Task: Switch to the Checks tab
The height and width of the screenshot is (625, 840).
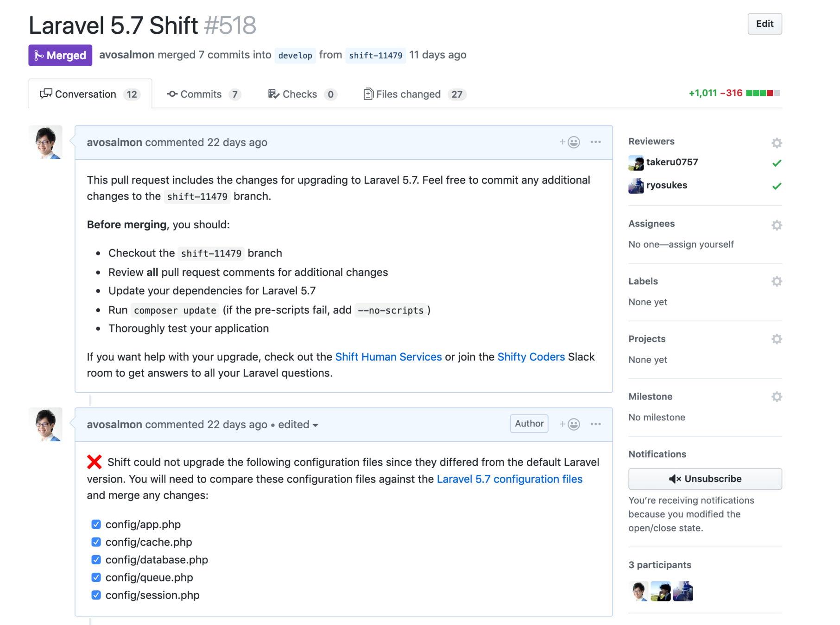Action: coord(302,94)
